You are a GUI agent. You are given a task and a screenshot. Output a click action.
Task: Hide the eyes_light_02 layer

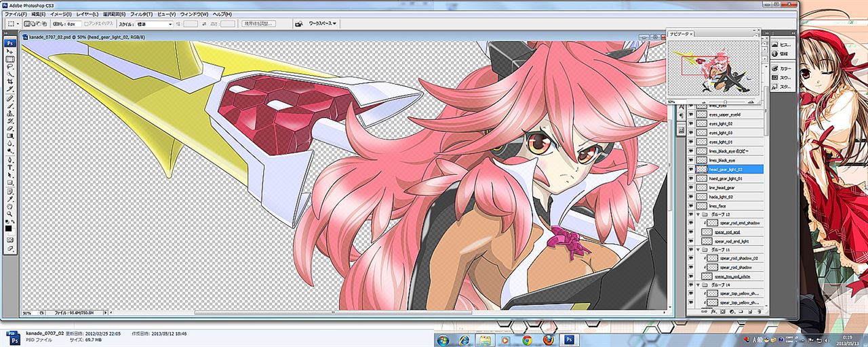691,124
